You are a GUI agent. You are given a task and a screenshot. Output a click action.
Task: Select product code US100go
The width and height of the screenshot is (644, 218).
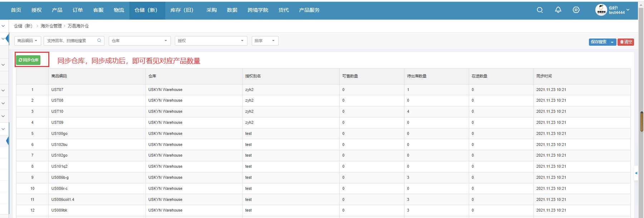tap(59, 133)
